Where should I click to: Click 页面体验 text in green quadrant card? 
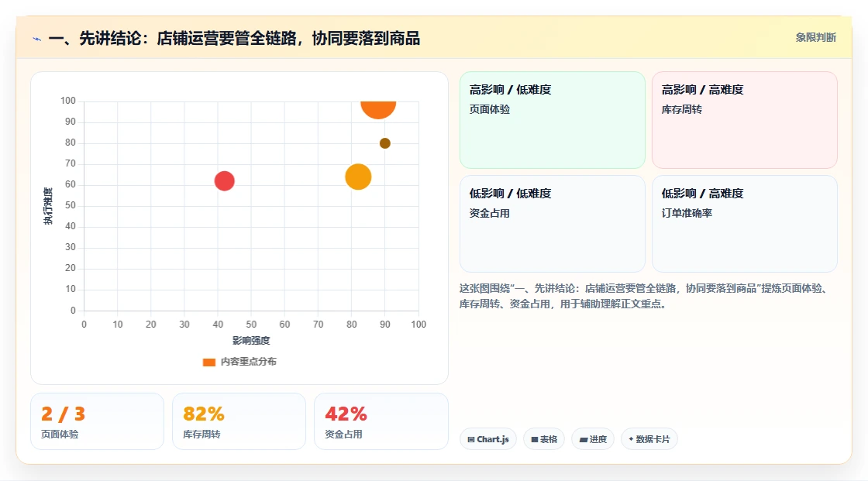pos(490,109)
